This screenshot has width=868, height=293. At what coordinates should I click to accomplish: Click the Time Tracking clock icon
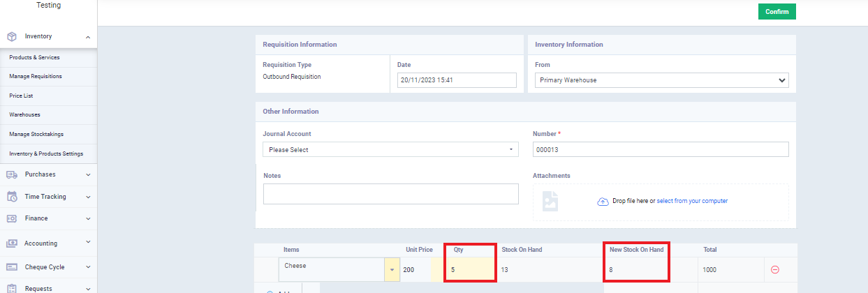(x=12, y=197)
